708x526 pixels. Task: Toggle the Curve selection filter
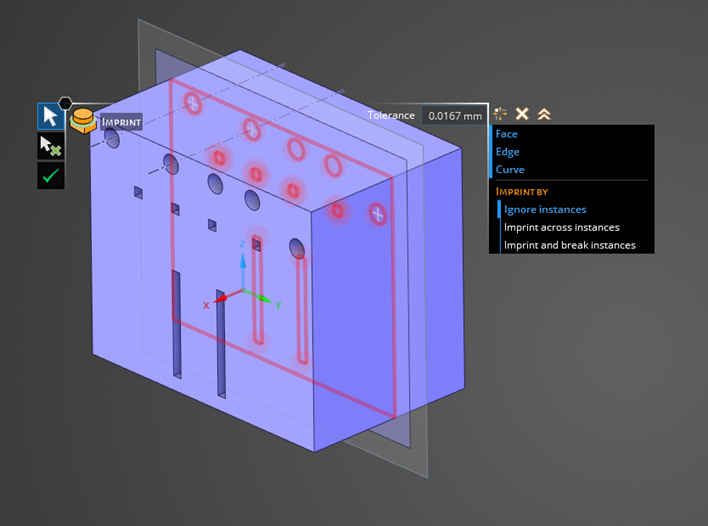point(510,170)
